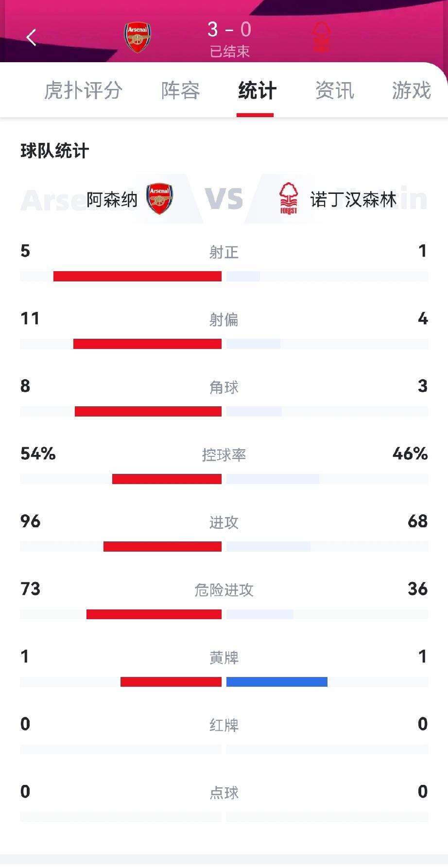The image size is (448, 868).
Task: Tap the 球队统计 section heading
Action: 55,151
